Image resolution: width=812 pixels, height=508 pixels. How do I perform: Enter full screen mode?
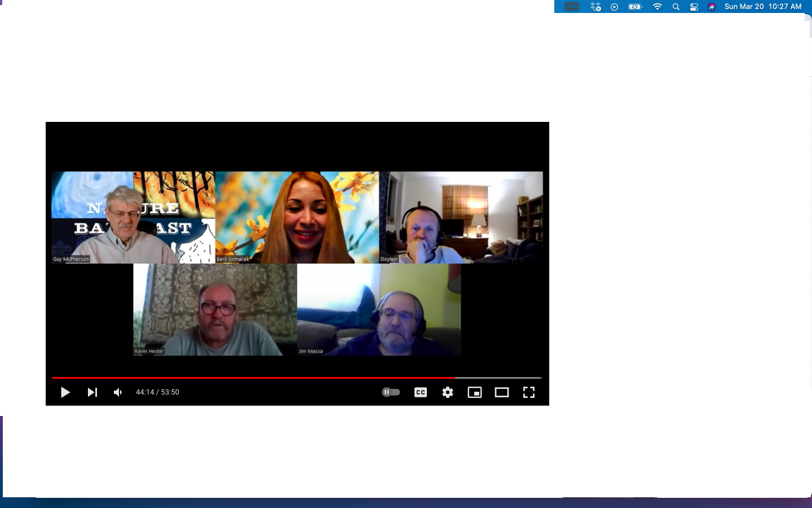tap(529, 392)
